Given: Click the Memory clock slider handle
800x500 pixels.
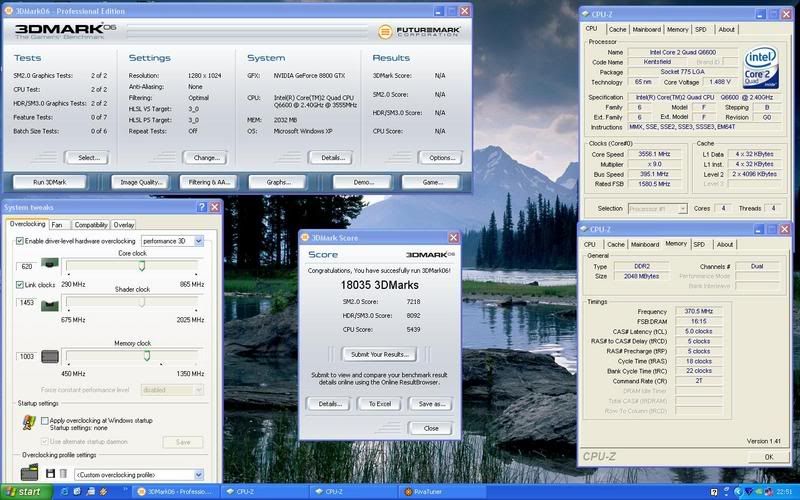Looking at the screenshot, I should (147, 353).
